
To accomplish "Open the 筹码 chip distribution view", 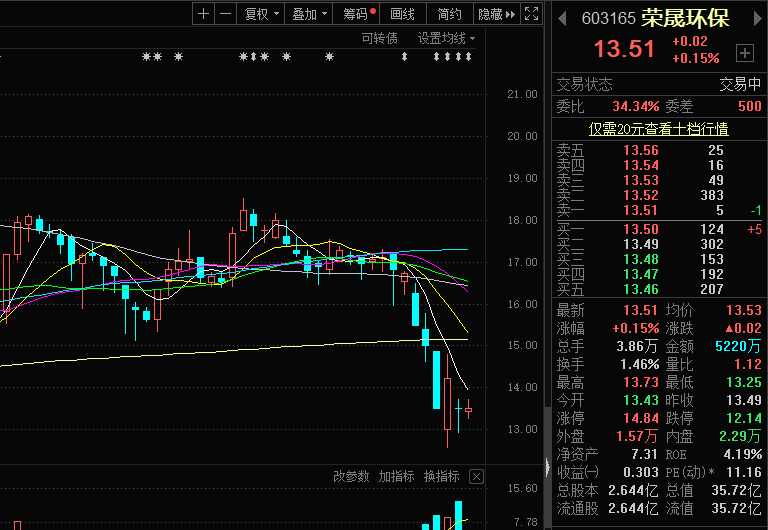I will [358, 14].
